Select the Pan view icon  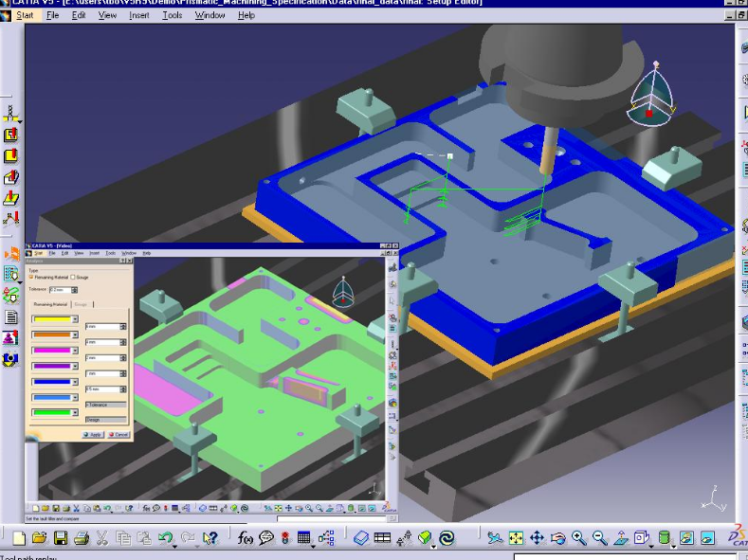537,538
